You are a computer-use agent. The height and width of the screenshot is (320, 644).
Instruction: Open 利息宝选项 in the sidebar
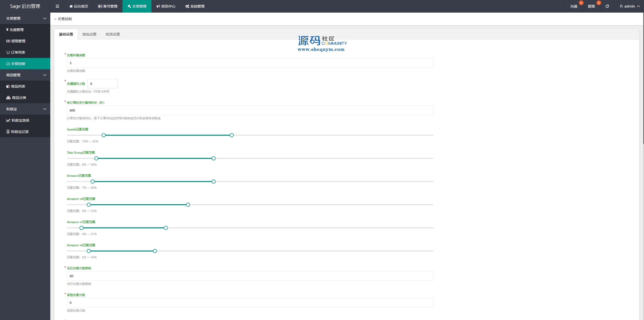point(20,120)
